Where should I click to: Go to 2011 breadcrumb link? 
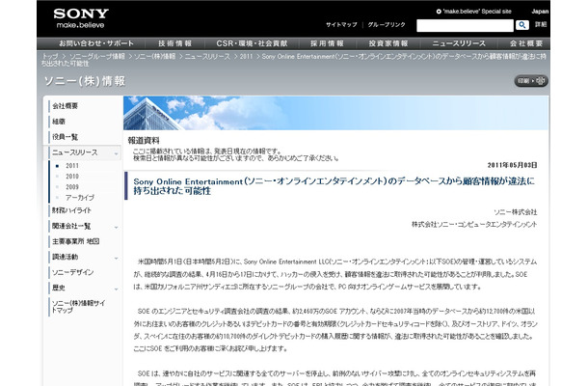point(246,56)
